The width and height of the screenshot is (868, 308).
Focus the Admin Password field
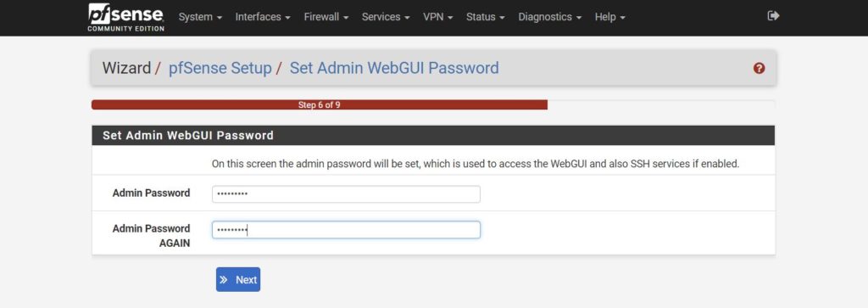346,194
